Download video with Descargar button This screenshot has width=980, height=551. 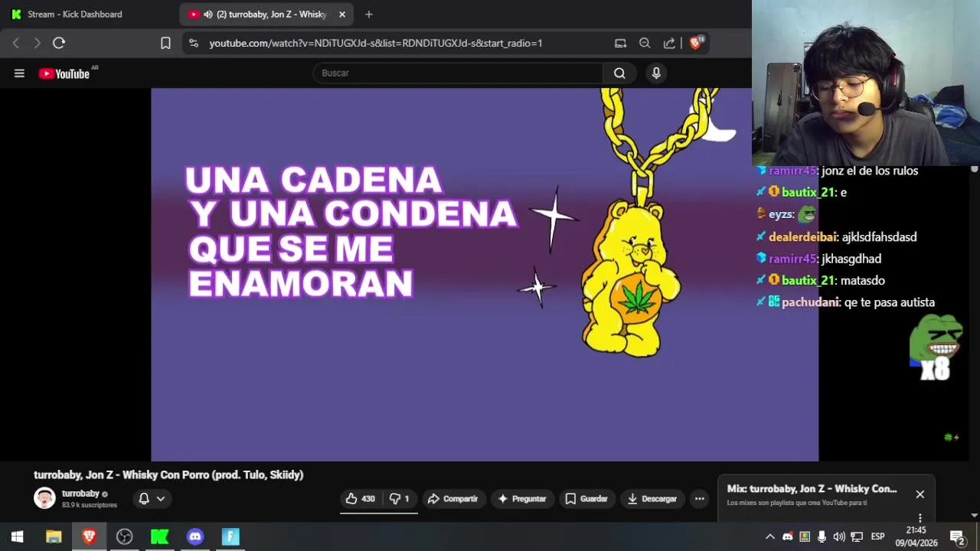click(x=652, y=498)
